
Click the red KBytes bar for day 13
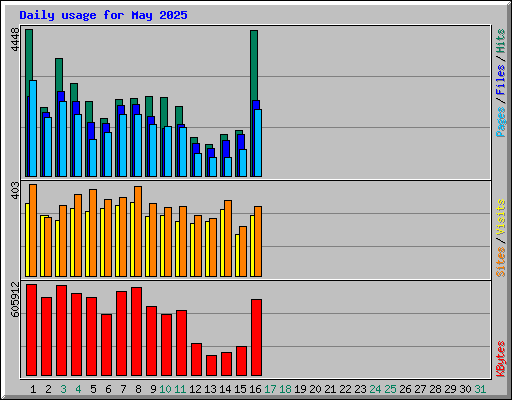[x=211, y=365]
